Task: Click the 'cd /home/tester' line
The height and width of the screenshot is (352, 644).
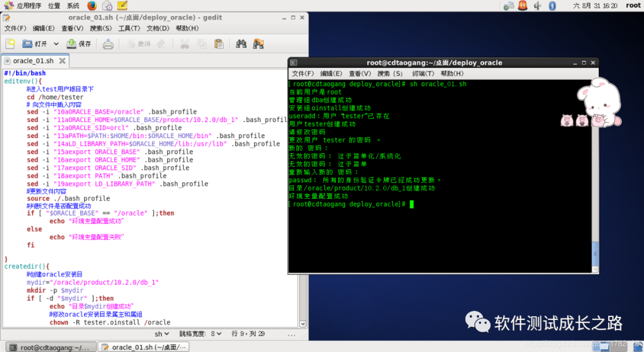Action: click(x=55, y=97)
